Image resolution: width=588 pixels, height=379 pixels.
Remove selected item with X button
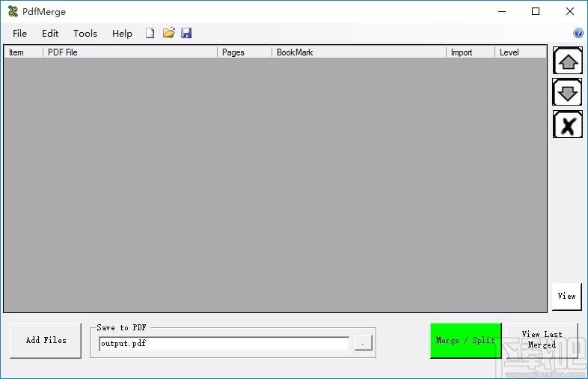tap(568, 124)
